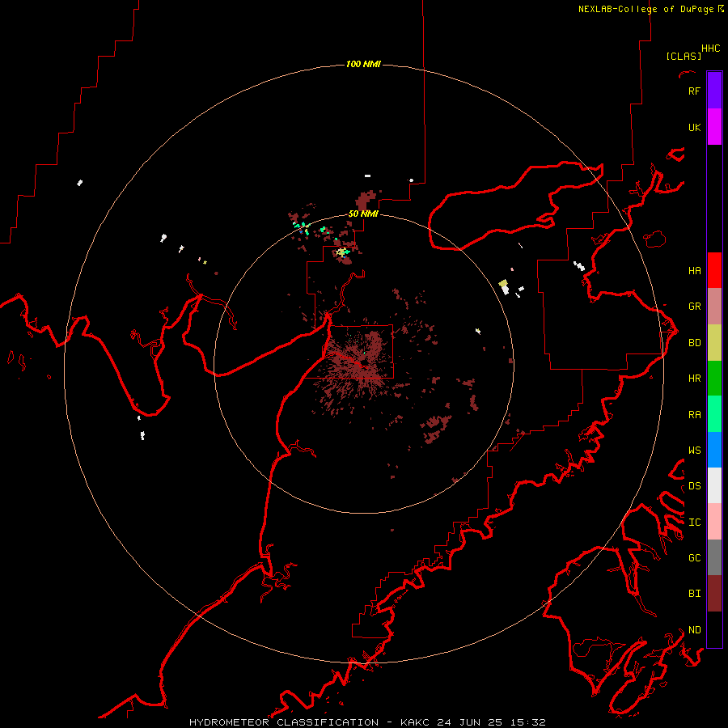The height and width of the screenshot is (728, 728).
Task: Click the 'DS' legend label
Action: (694, 485)
